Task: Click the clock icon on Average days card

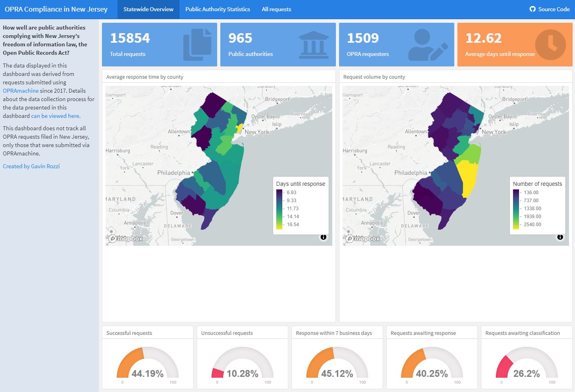Action: [x=552, y=44]
